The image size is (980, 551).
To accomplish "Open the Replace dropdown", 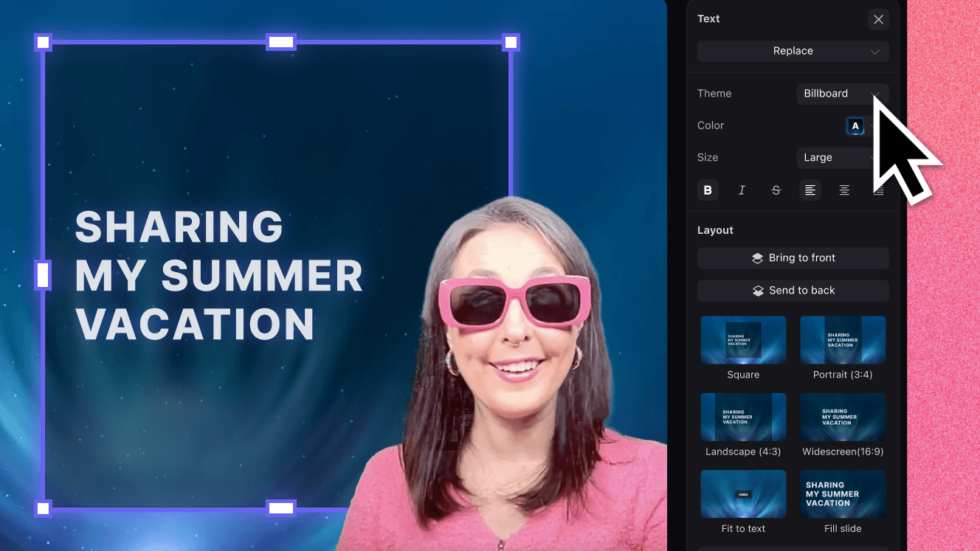I will (x=793, y=51).
